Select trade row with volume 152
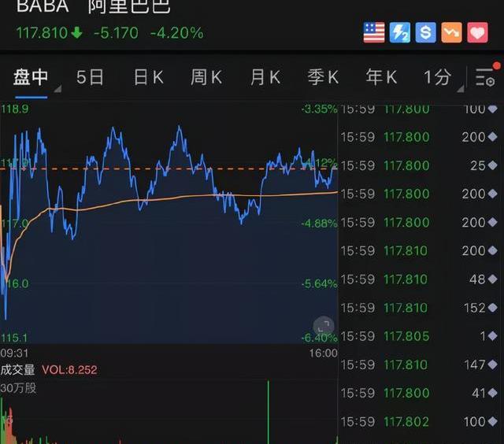The width and height of the screenshot is (504, 444). point(419,308)
